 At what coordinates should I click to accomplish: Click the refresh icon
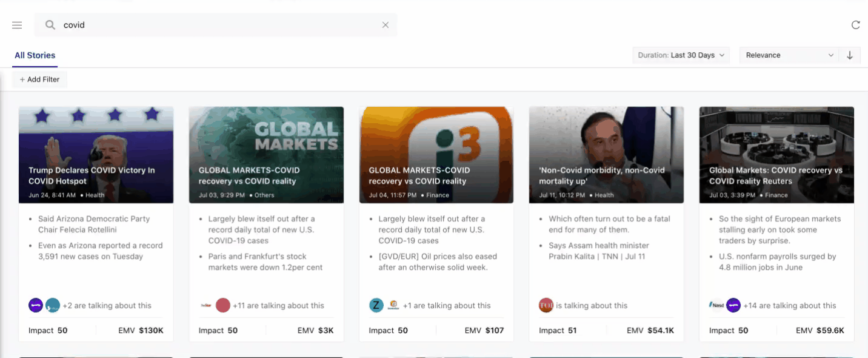(856, 25)
